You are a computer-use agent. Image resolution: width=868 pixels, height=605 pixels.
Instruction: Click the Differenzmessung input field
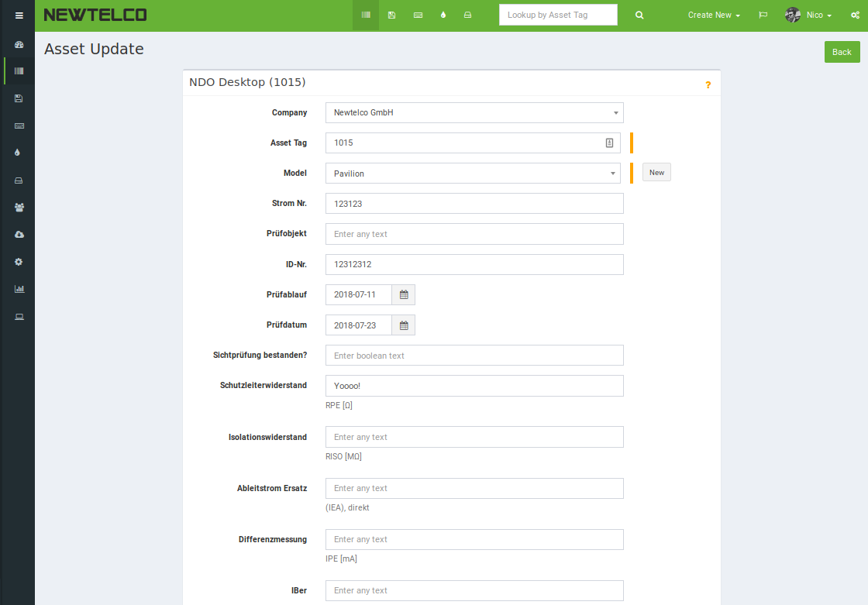click(474, 539)
